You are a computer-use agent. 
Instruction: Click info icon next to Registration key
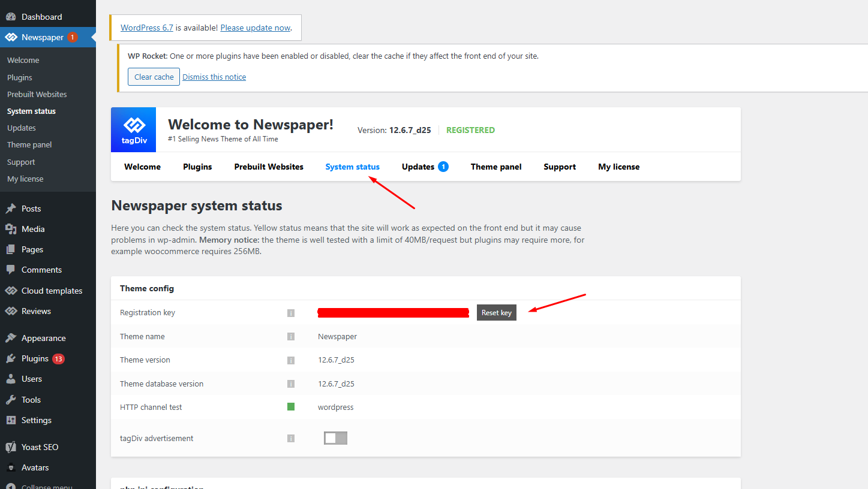(291, 313)
